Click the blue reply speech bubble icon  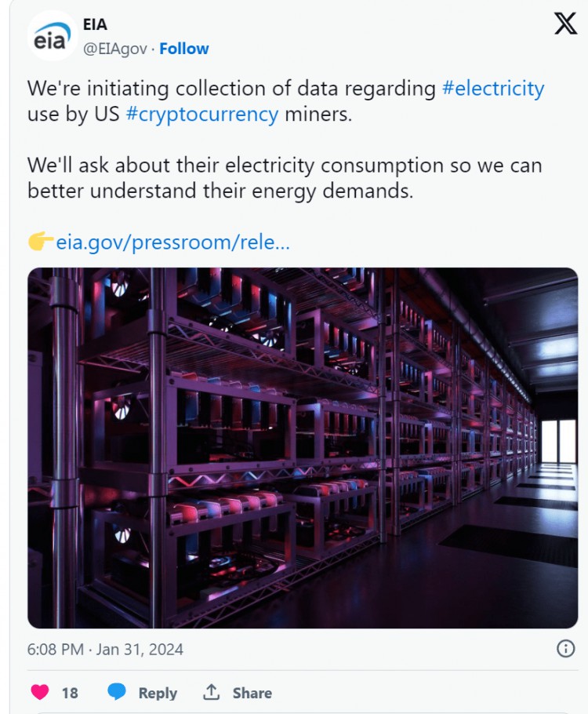pos(117,692)
